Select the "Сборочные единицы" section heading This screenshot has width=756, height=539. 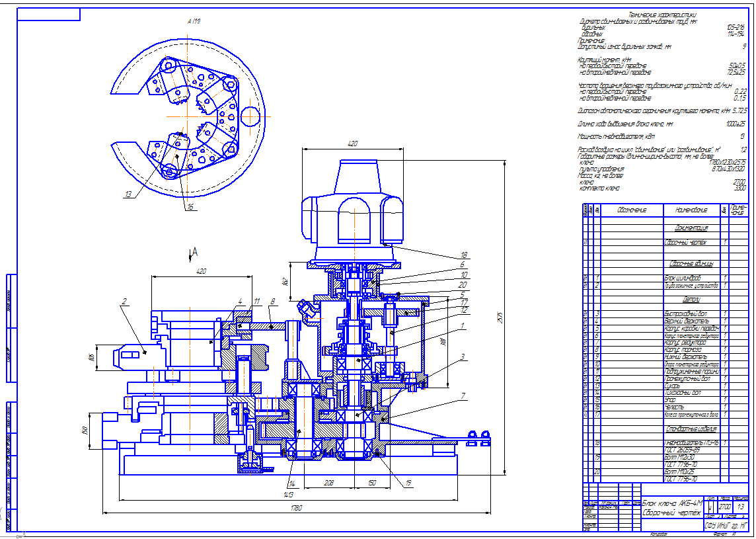[x=691, y=264]
